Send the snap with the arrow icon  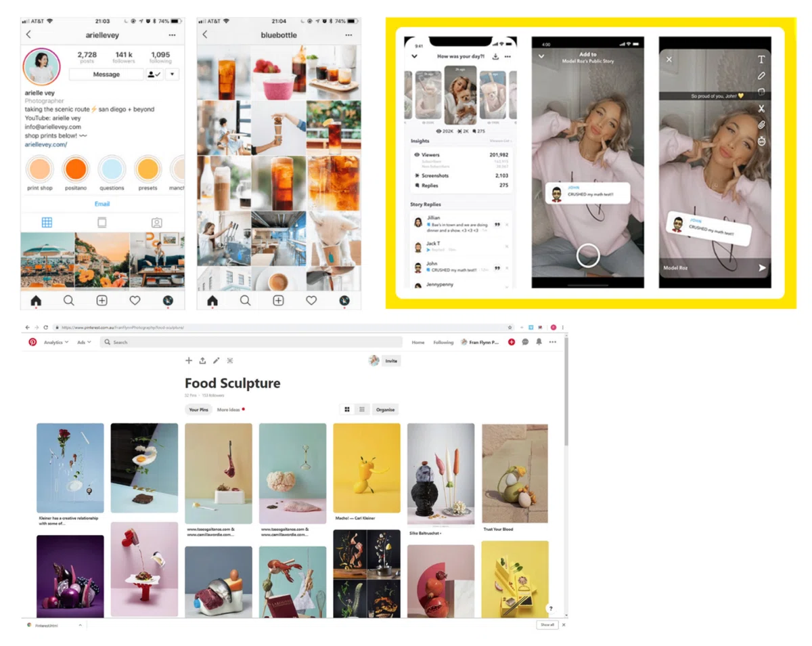click(762, 268)
